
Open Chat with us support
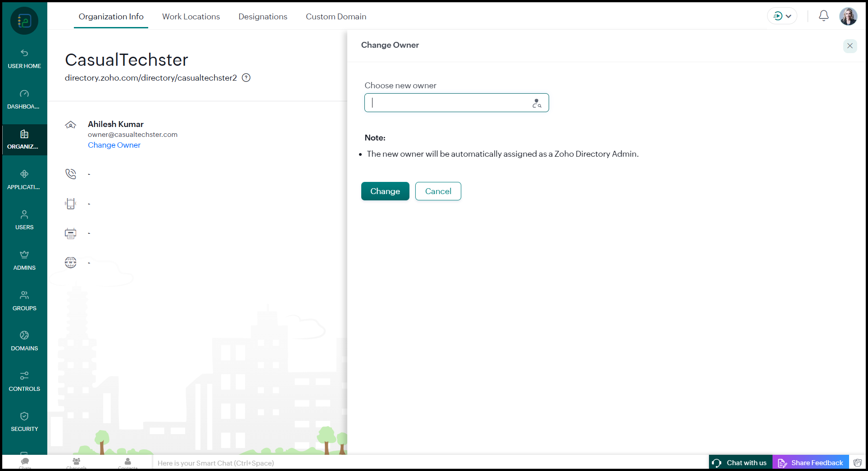click(741, 463)
